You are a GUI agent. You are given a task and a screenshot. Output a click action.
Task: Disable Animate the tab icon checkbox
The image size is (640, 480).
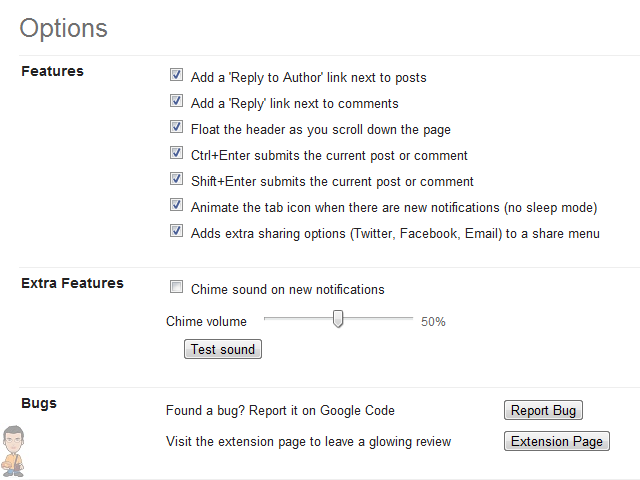coord(176,206)
